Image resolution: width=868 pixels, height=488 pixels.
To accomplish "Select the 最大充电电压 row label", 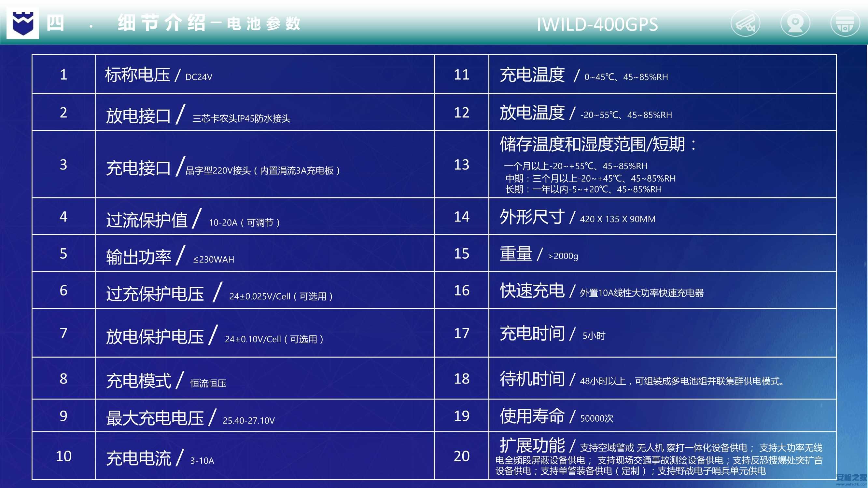I will pos(155,418).
